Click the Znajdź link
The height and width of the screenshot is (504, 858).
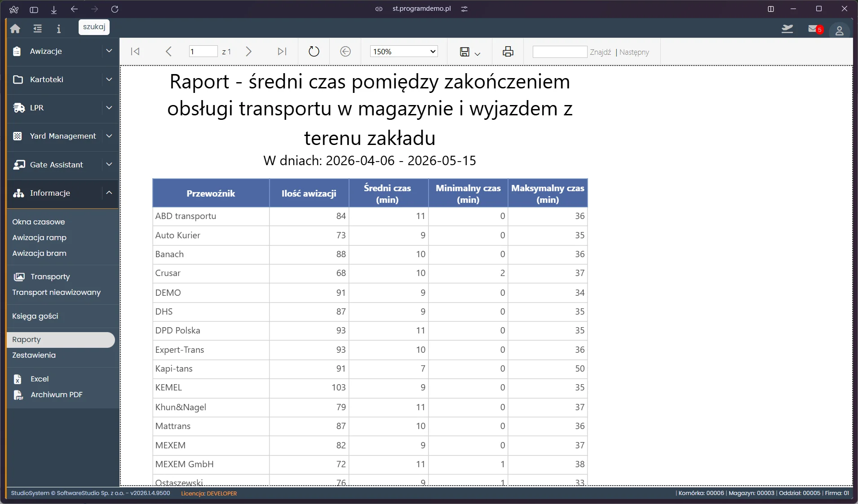[600, 52]
